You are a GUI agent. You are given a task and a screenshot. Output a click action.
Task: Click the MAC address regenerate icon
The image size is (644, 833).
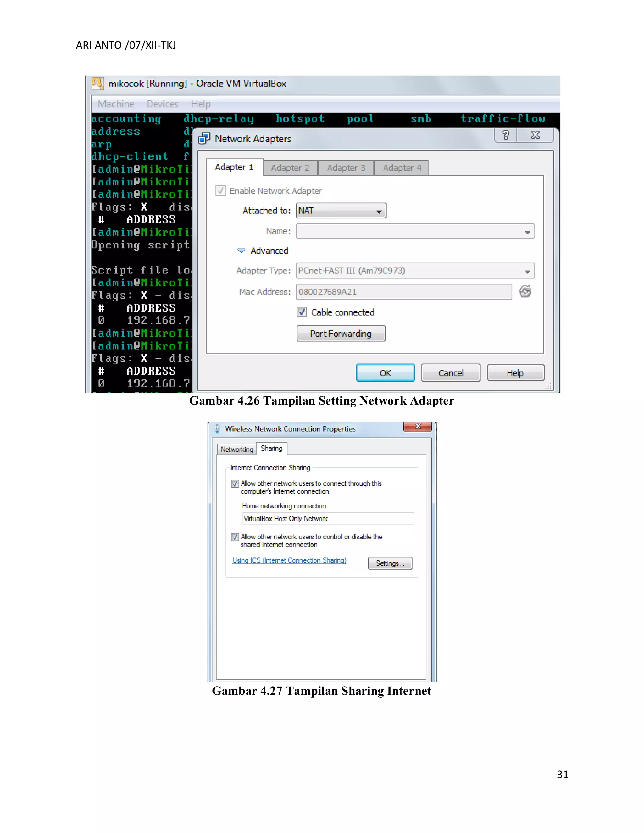[525, 292]
